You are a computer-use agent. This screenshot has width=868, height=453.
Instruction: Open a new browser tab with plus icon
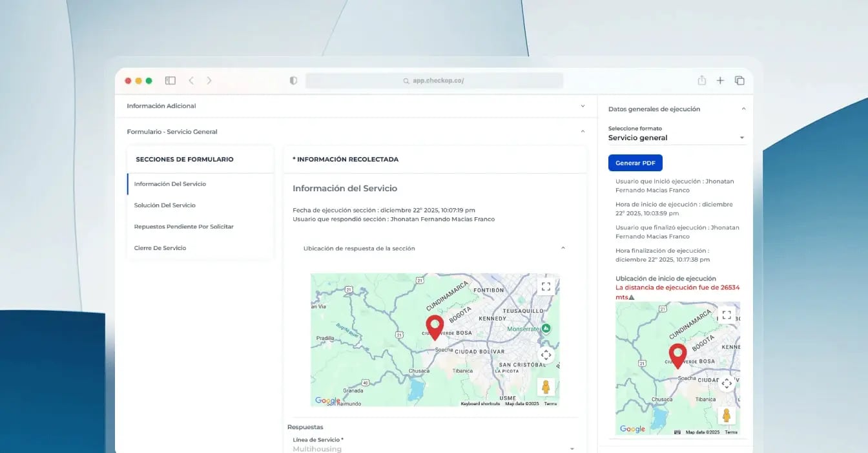click(x=720, y=81)
